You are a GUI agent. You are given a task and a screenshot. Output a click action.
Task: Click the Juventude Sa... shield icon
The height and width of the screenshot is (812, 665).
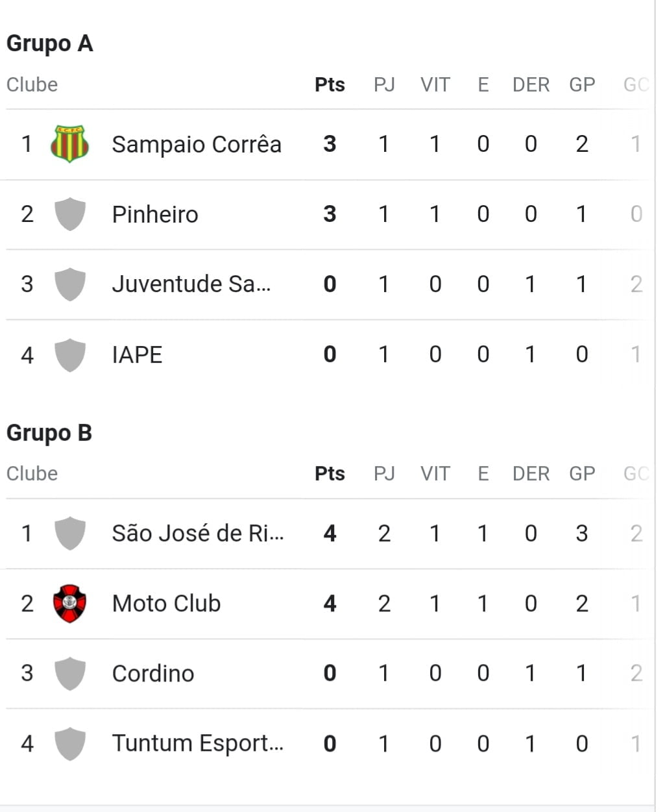click(69, 284)
